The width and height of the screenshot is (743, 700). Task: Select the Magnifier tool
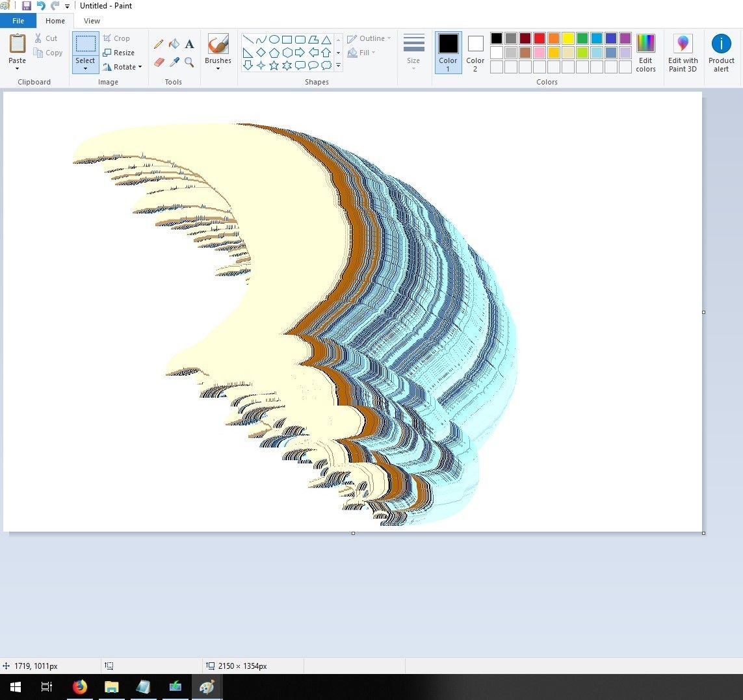tap(189, 62)
